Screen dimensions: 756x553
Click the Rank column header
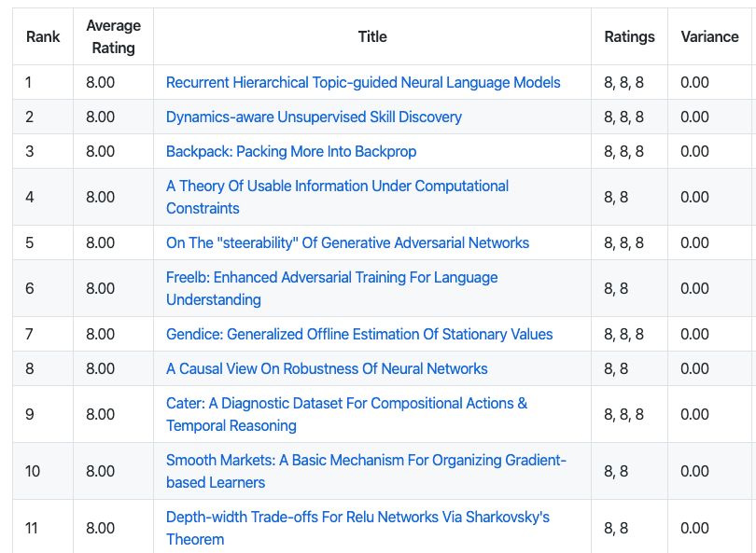pos(43,36)
